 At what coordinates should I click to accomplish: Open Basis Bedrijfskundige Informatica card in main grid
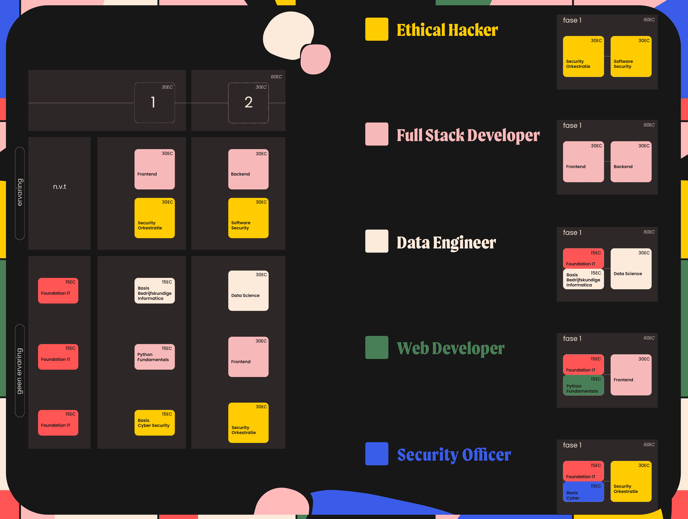point(154,291)
